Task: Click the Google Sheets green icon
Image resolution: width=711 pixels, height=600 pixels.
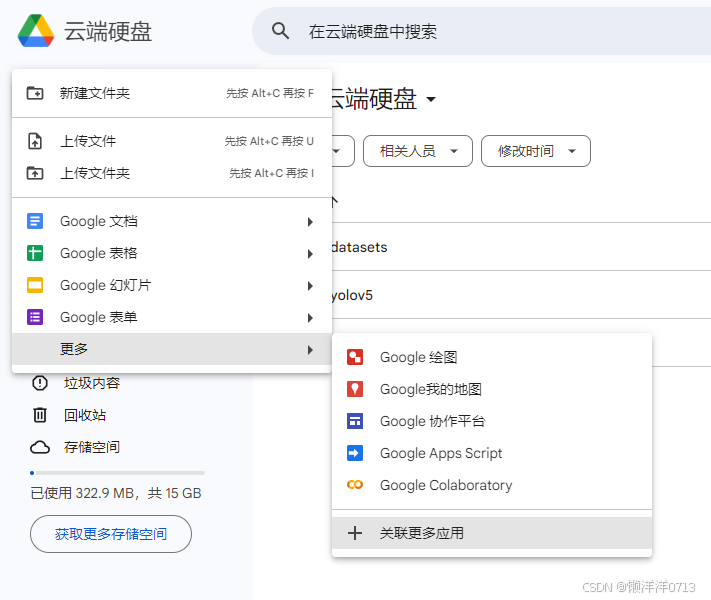Action: (x=35, y=253)
